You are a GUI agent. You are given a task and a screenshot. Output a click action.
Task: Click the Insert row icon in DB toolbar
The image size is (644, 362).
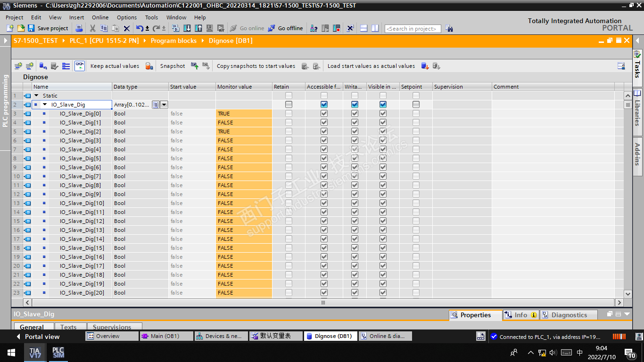click(x=18, y=66)
